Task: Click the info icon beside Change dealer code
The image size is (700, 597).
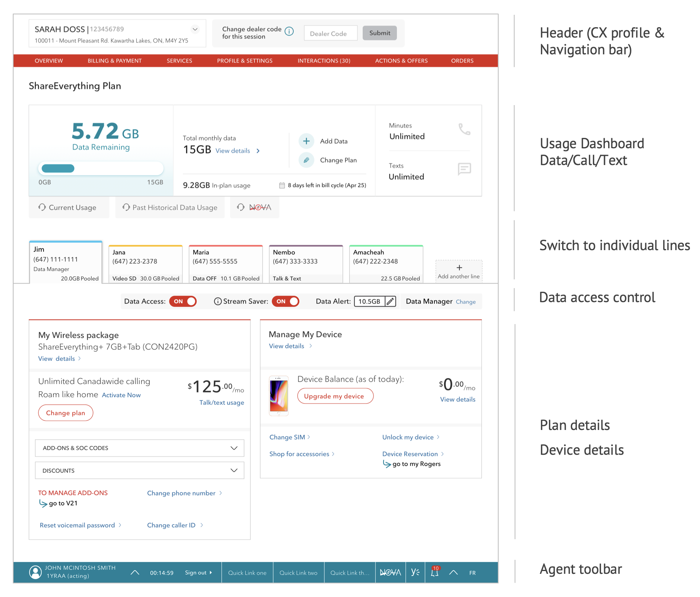Action: click(x=289, y=32)
